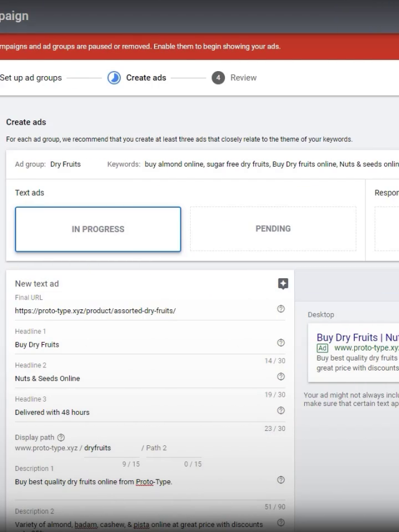Open the help tooltip for Headline 2

[281, 377]
